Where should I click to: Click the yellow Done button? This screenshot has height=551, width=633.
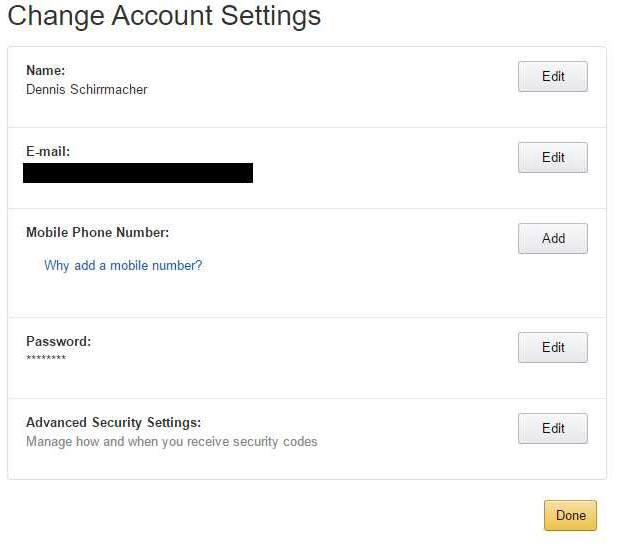pos(570,515)
